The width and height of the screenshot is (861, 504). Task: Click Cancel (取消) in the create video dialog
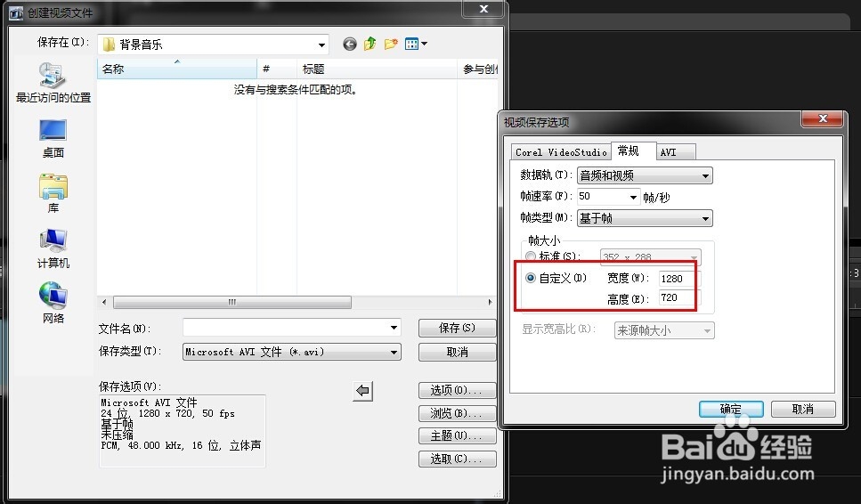click(x=457, y=352)
